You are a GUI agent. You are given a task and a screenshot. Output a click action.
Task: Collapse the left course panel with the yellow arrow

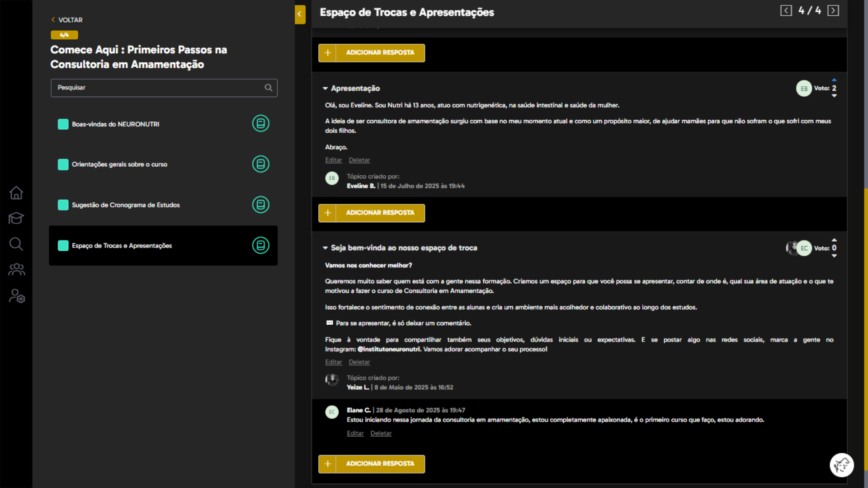300,14
